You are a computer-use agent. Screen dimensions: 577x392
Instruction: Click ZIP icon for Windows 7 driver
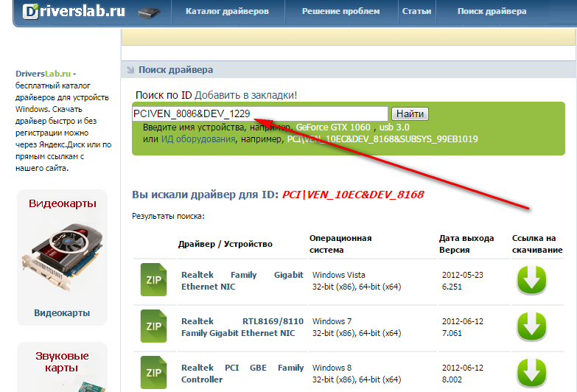pos(153,326)
